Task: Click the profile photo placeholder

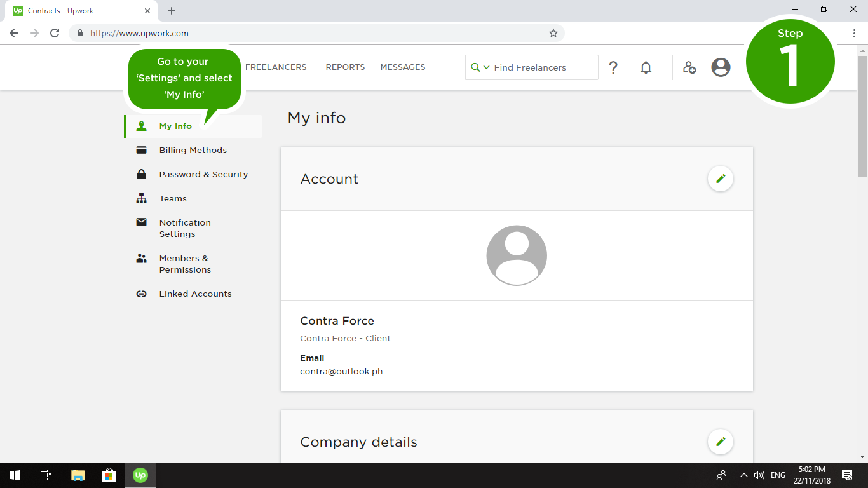Action: (517, 255)
